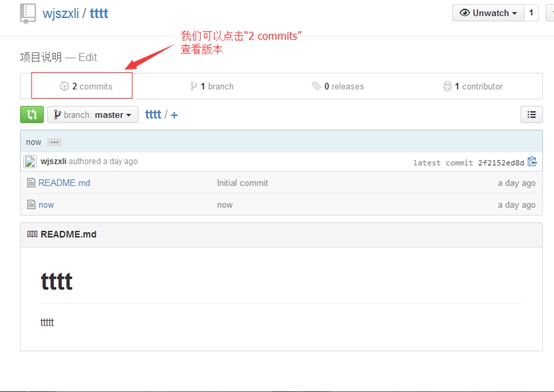The image size is (554, 392).
Task: Open the branch: master dropdown
Action: point(93,115)
